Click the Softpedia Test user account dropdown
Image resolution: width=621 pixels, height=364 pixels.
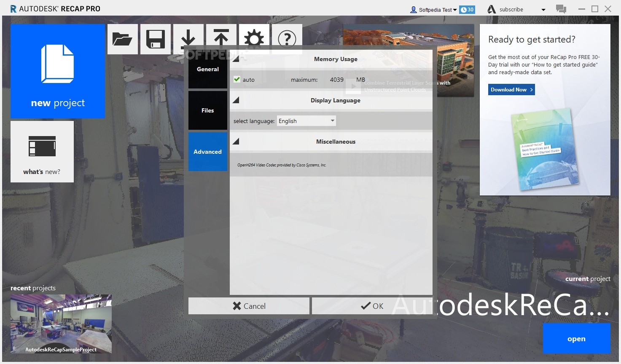pos(433,10)
